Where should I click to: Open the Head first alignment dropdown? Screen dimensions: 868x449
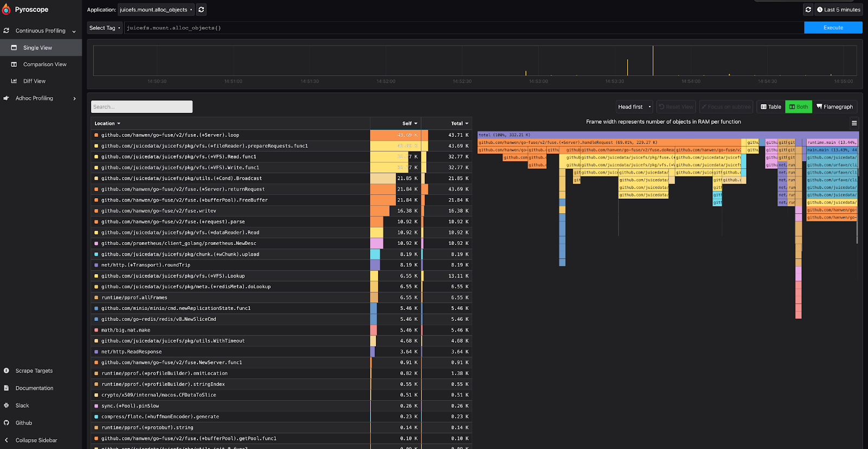(x=634, y=107)
